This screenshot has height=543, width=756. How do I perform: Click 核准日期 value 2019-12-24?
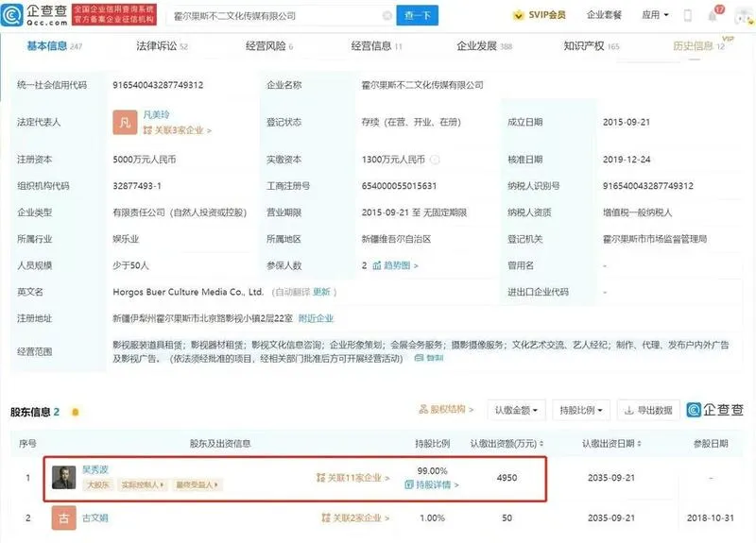click(626, 160)
